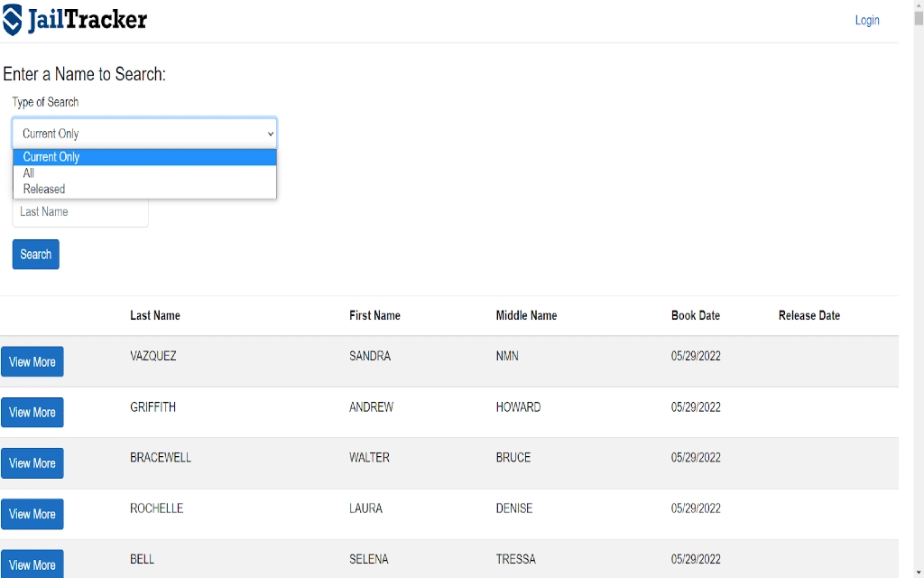Image resolution: width=924 pixels, height=578 pixels.
Task: Click the LAURA first name cell
Action: click(x=366, y=508)
